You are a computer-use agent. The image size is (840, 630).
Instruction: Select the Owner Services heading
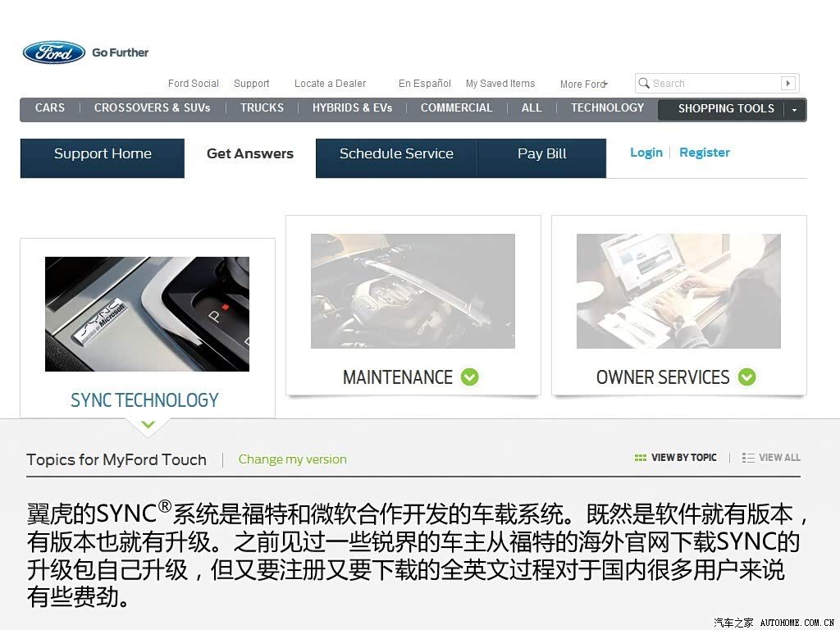click(663, 377)
